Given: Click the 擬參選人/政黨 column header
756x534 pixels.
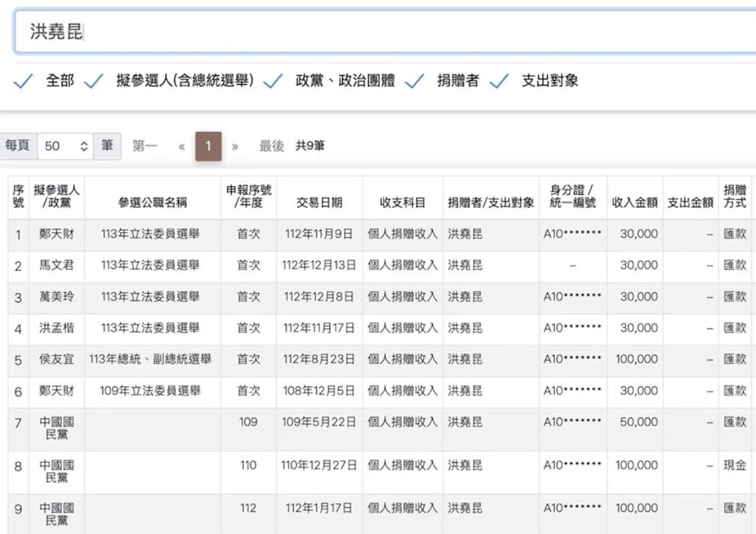Looking at the screenshot, I should tap(56, 197).
